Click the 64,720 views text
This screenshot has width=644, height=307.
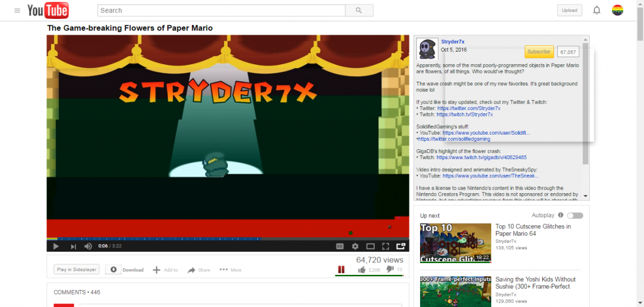click(379, 260)
